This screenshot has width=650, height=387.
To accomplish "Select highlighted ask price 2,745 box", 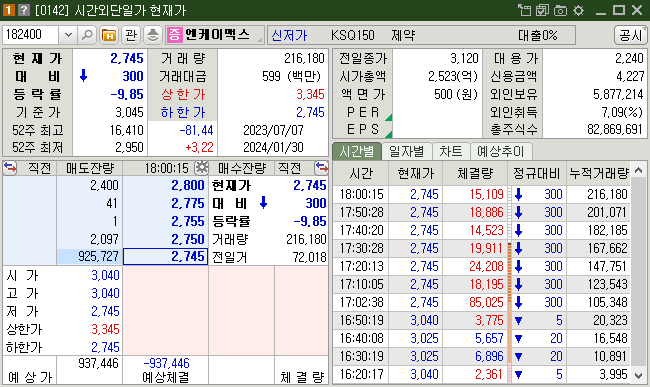I will (x=165, y=256).
